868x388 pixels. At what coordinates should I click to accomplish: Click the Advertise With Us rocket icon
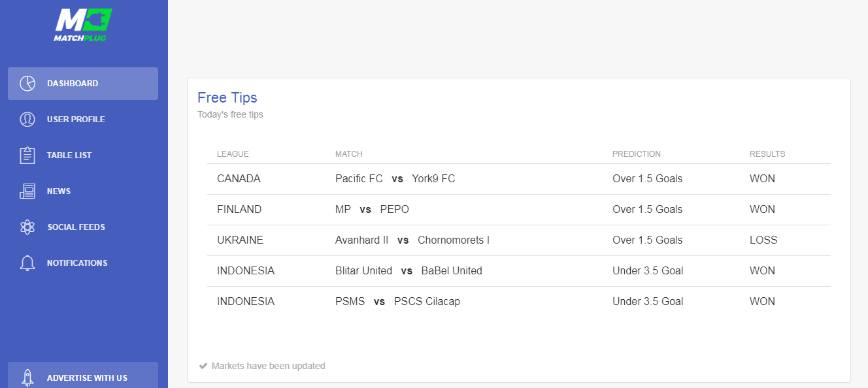[27, 378]
